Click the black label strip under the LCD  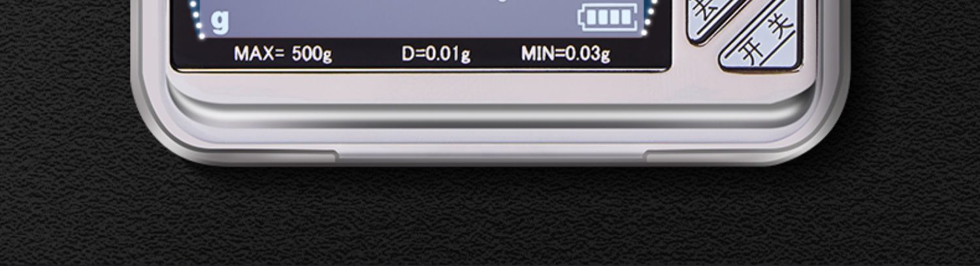tap(421, 54)
